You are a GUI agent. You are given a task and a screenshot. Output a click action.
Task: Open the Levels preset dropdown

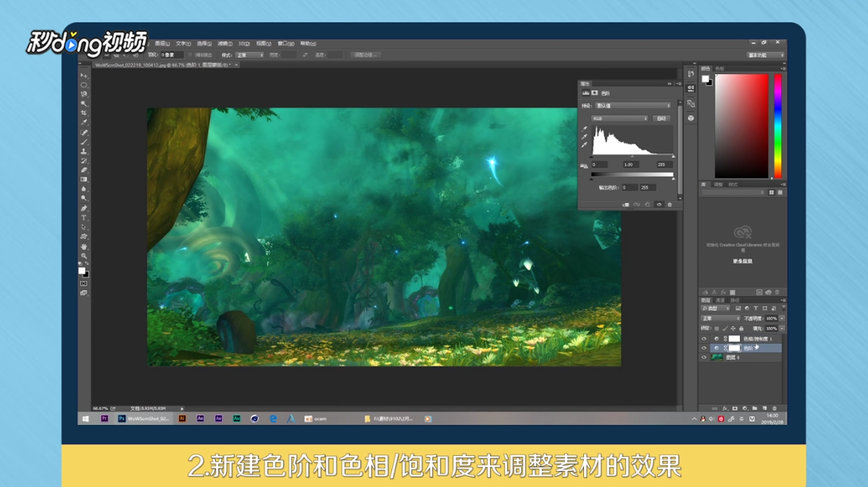[x=633, y=106]
